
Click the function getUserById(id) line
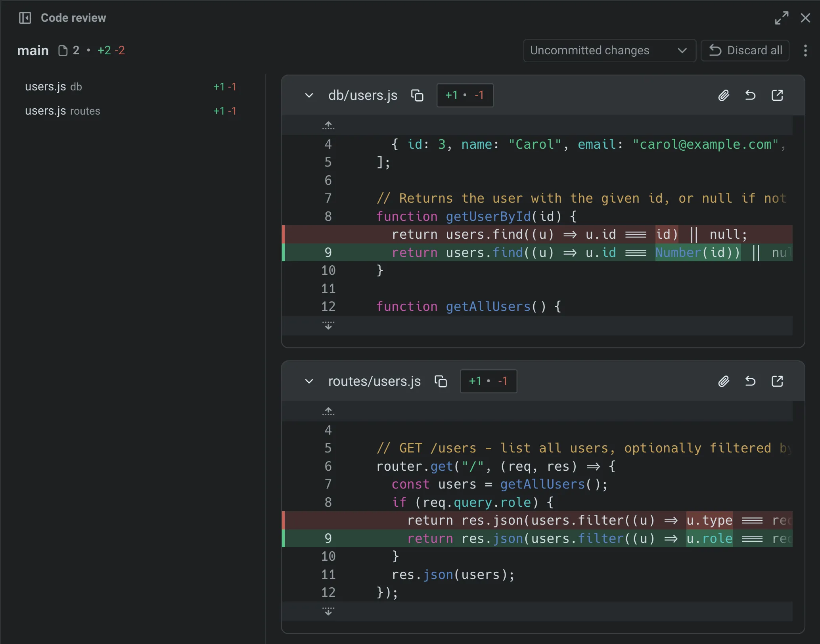click(x=537, y=217)
